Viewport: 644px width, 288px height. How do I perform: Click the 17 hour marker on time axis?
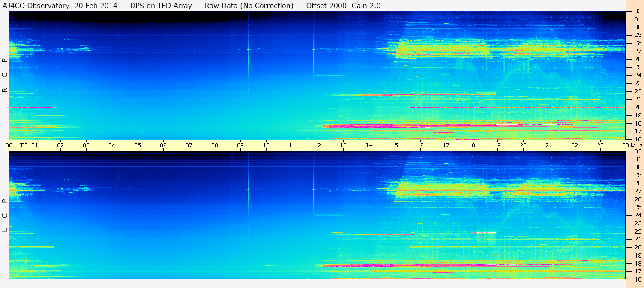(x=446, y=145)
